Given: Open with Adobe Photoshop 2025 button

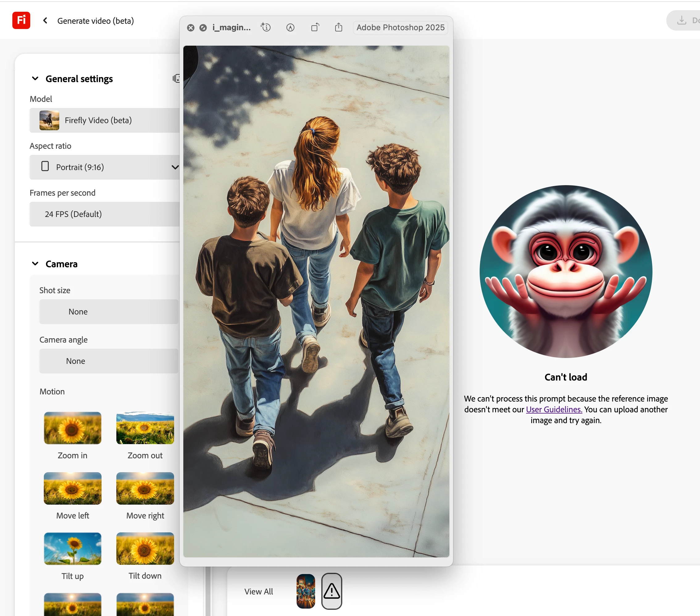Looking at the screenshot, I should [x=400, y=27].
